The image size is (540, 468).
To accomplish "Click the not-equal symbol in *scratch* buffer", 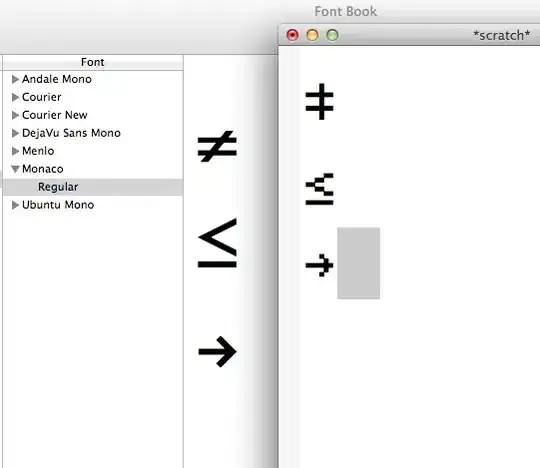I will tap(320, 102).
